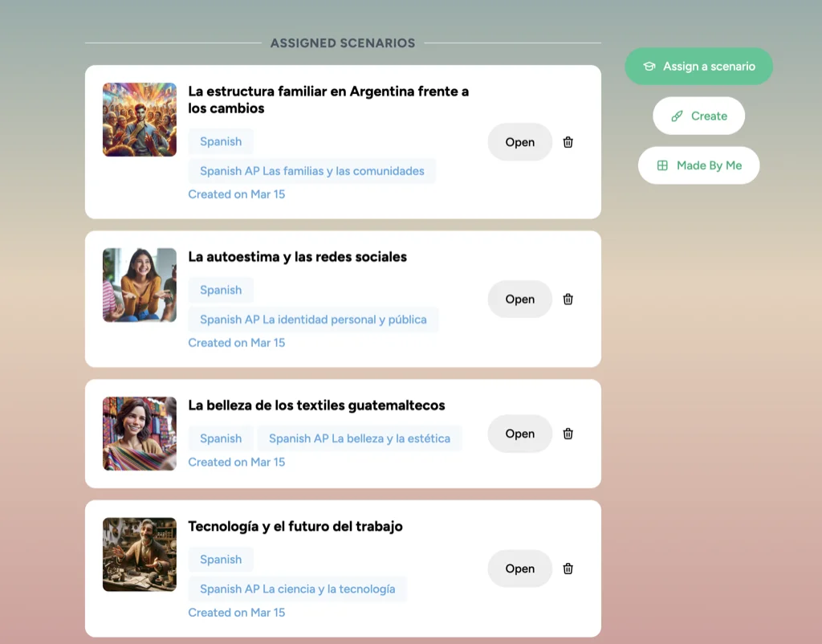822x644 pixels.
Task: Delete "La autoestima y las redes sociales" using its trash icon
Action: coord(568,299)
